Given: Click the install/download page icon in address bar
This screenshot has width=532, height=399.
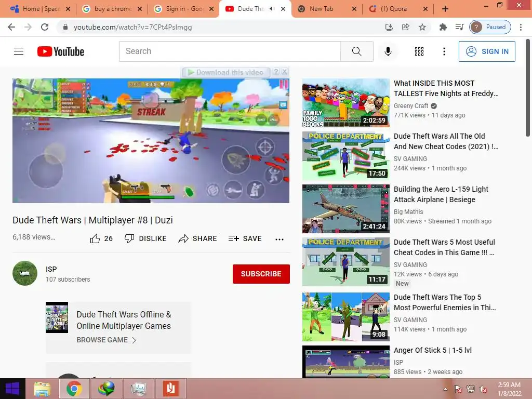Looking at the screenshot, I should pyautogui.click(x=389, y=27).
